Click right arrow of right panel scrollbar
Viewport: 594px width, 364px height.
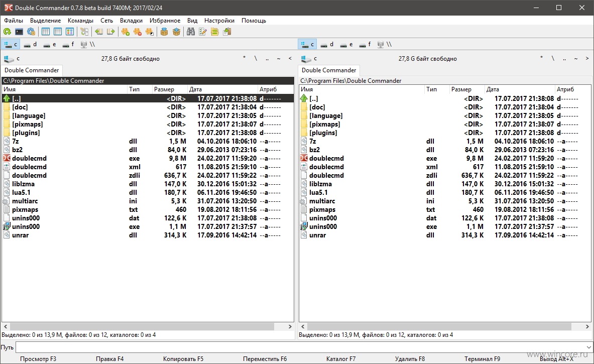point(587,326)
